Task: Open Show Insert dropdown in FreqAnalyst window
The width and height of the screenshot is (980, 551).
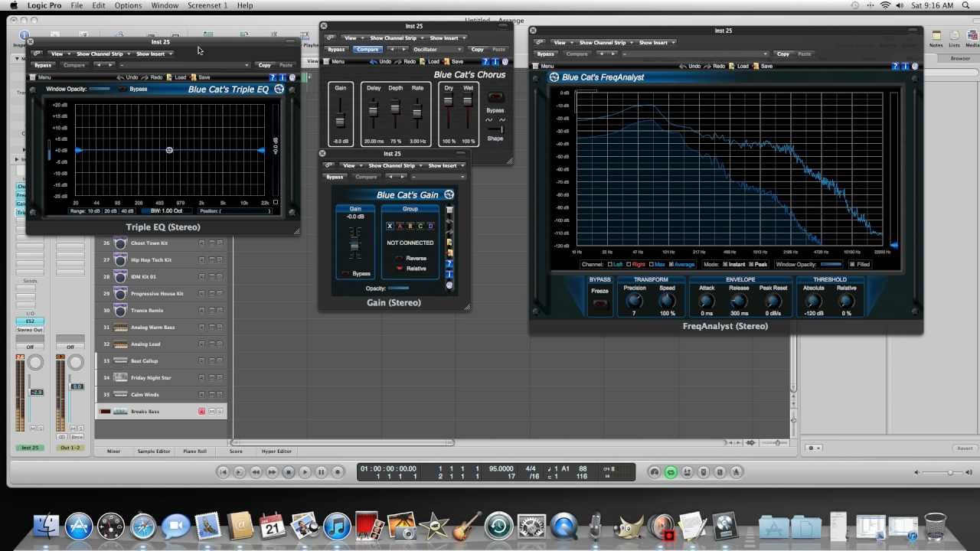Action: (x=655, y=42)
